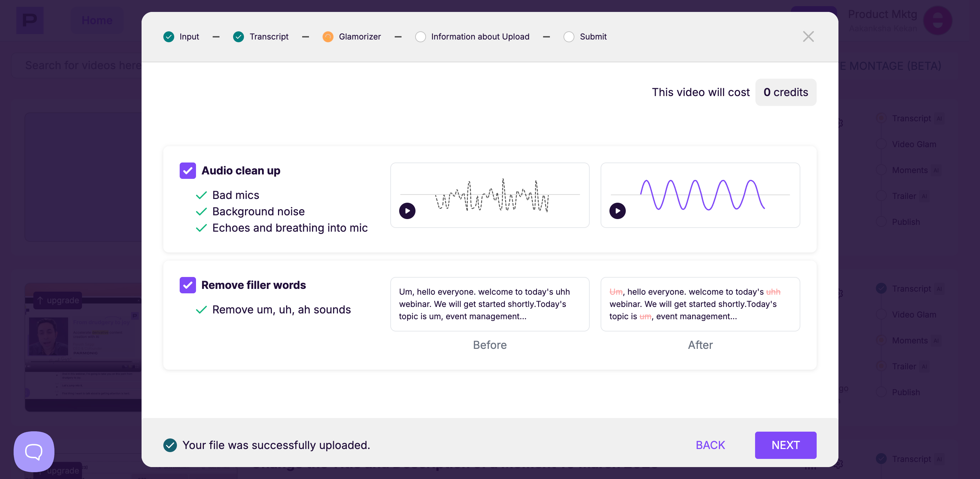This screenshot has height=479, width=980.
Task: Uncheck the Remove filler words checkbox
Action: click(187, 285)
